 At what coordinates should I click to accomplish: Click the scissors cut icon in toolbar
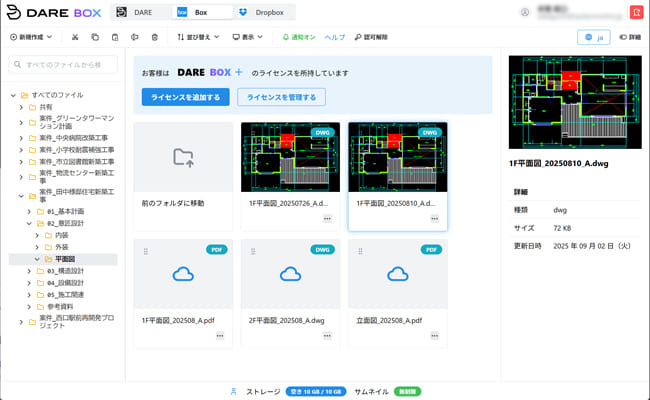(x=75, y=37)
